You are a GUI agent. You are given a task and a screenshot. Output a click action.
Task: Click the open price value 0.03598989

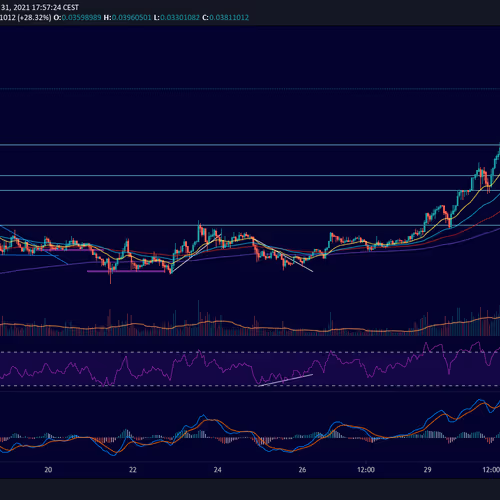[x=81, y=17]
